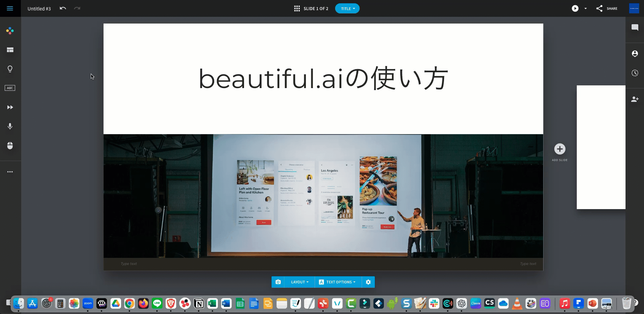Open Notion from the dock

pos(199,304)
